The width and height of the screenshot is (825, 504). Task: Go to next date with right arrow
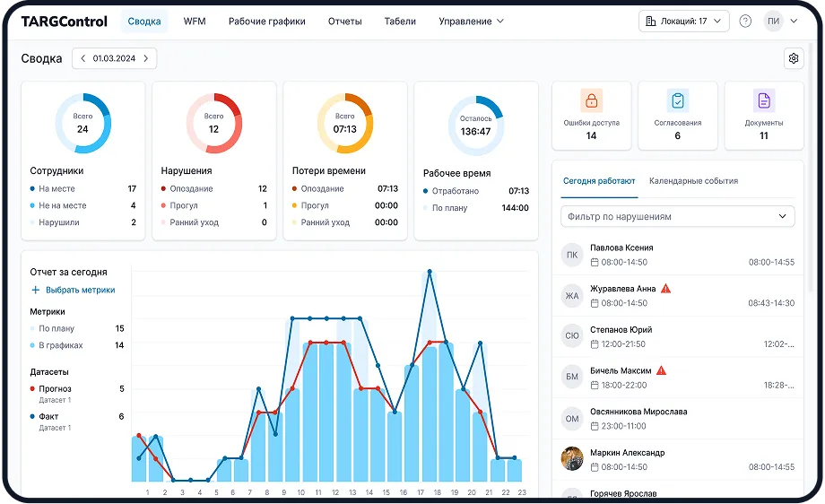pos(146,59)
